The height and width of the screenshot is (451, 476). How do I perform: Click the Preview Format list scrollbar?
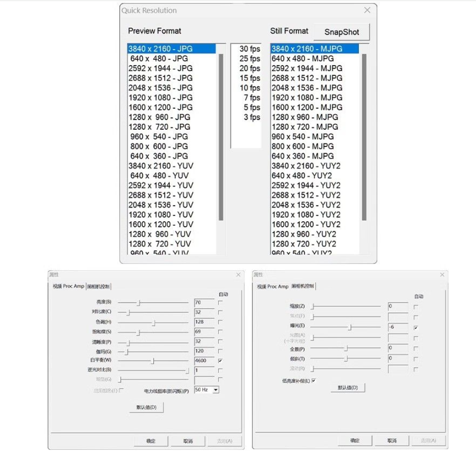click(221, 137)
